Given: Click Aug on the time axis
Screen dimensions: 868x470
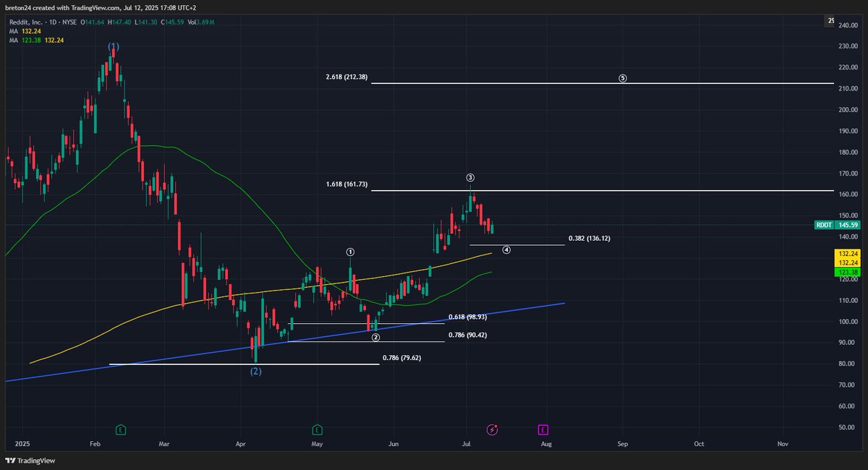Looking at the screenshot, I should 546,443.
